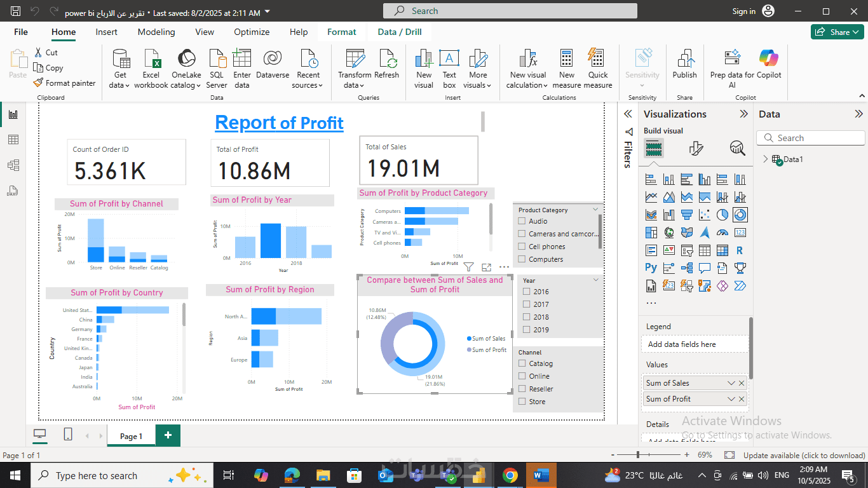Check the Audio product category box
The width and height of the screenshot is (868, 488).
pos(522,221)
